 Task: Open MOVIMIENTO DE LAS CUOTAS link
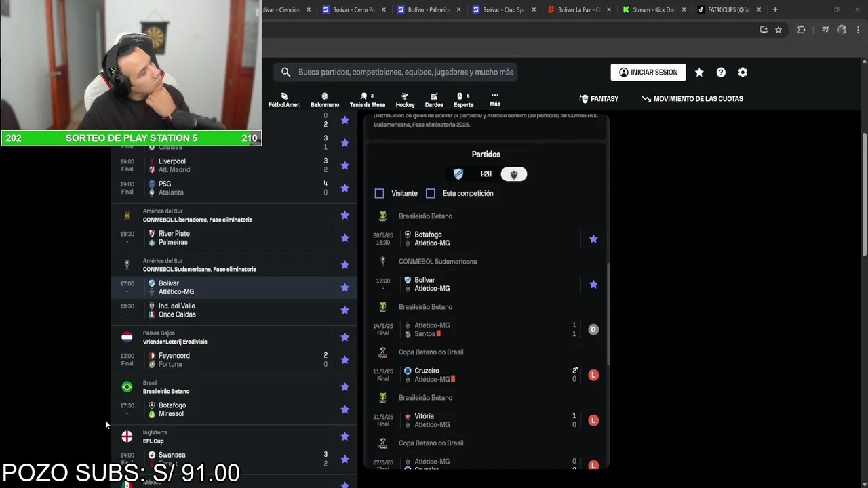tap(692, 99)
